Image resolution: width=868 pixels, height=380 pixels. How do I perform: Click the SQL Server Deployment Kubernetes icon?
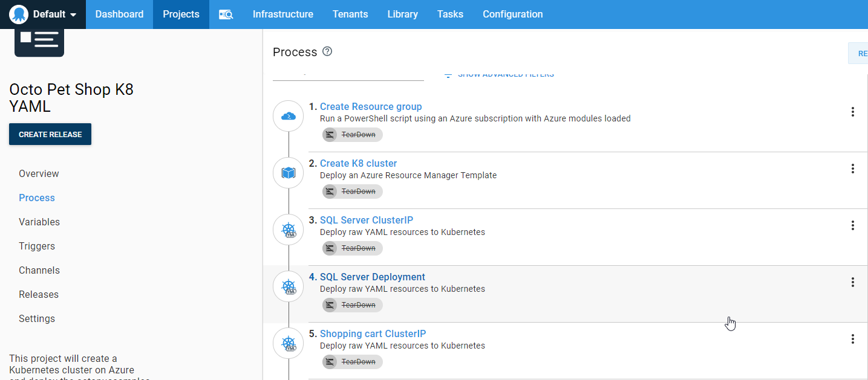coord(289,286)
